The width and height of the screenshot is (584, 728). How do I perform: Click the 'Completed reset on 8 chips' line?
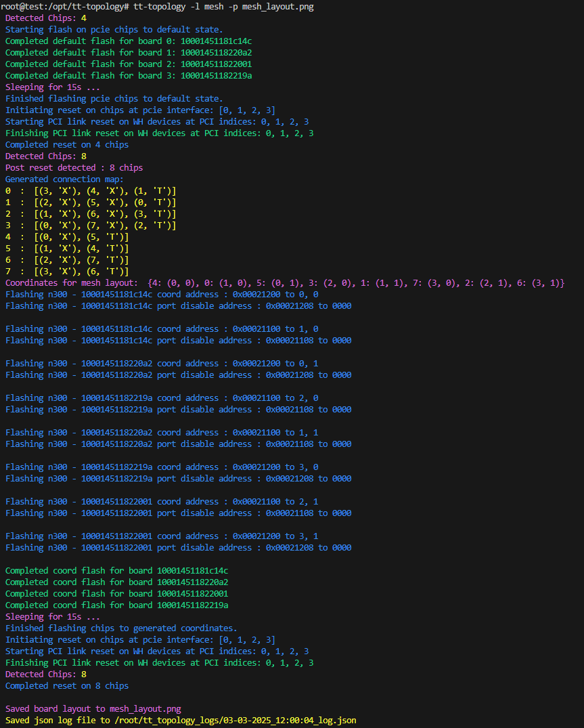click(x=66, y=686)
